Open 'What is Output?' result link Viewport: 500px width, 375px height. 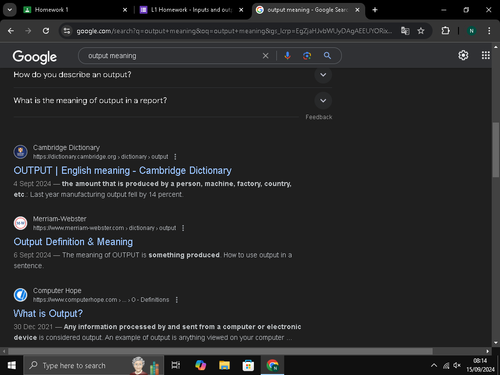click(48, 314)
